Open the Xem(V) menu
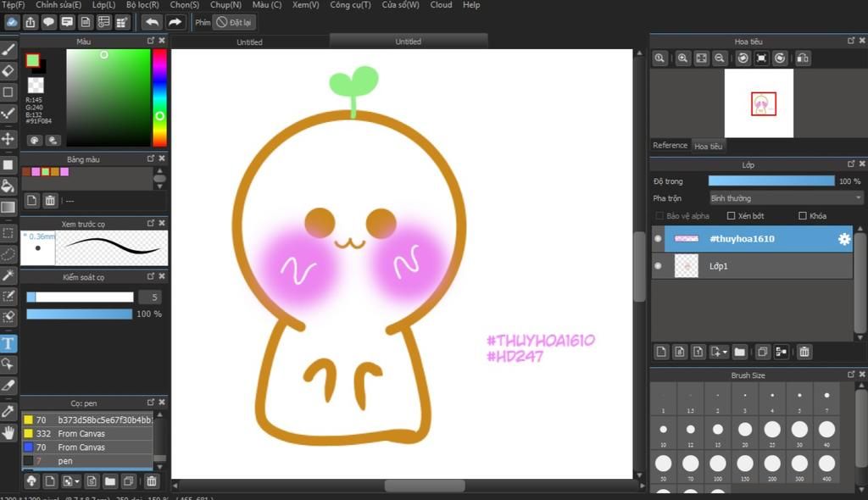Screen dimensions: 868x500 (305, 5)
